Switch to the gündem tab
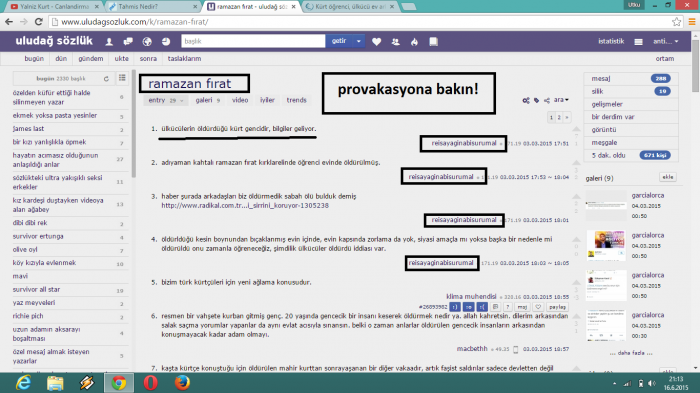Image resolution: width=700 pixels, height=393 pixels. pos(91,59)
